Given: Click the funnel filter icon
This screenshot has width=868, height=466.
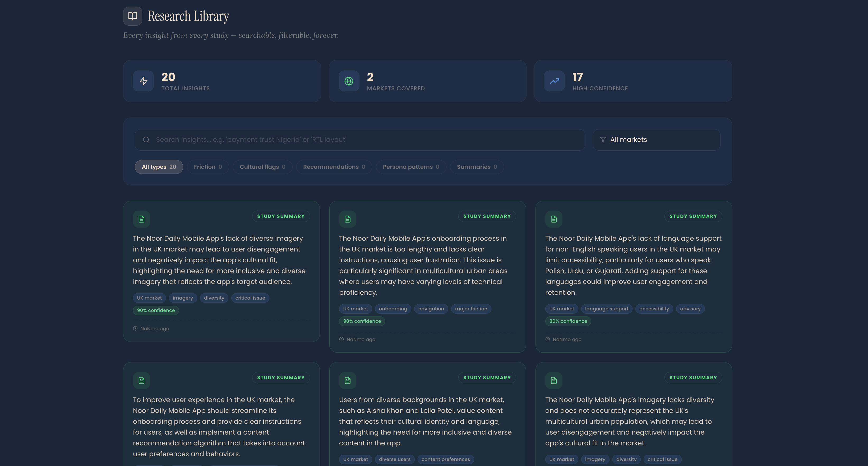Looking at the screenshot, I should pos(603,140).
